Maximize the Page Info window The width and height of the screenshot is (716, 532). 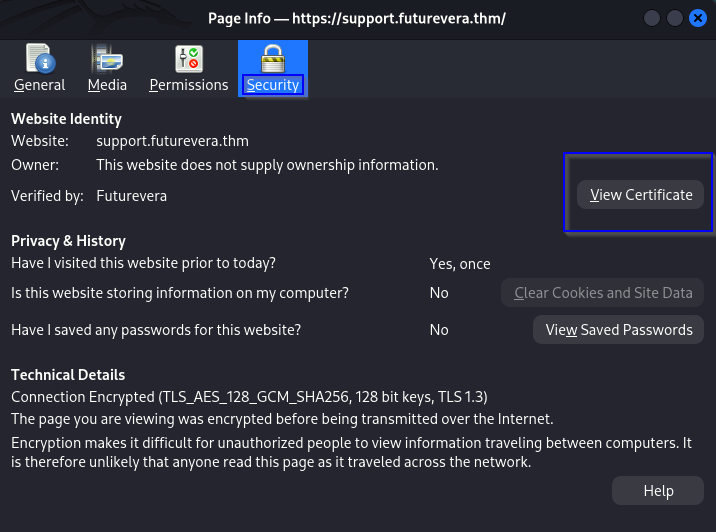(x=674, y=18)
